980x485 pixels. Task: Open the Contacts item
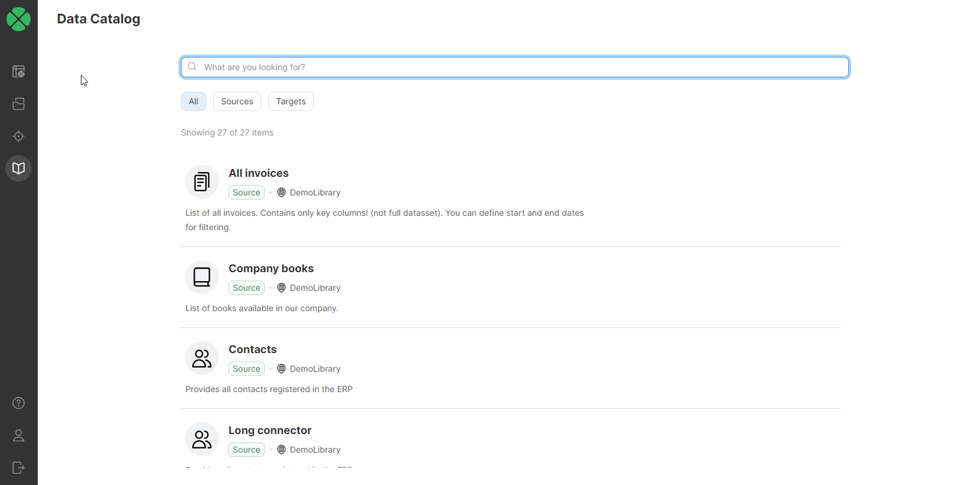[253, 350]
